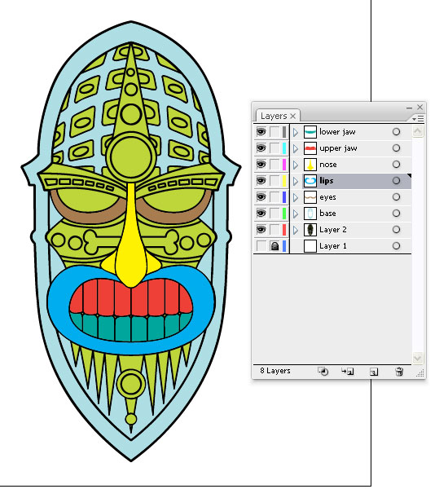This screenshot has height=489, width=448.
Task: Select the nose layer name
Action: (x=328, y=165)
